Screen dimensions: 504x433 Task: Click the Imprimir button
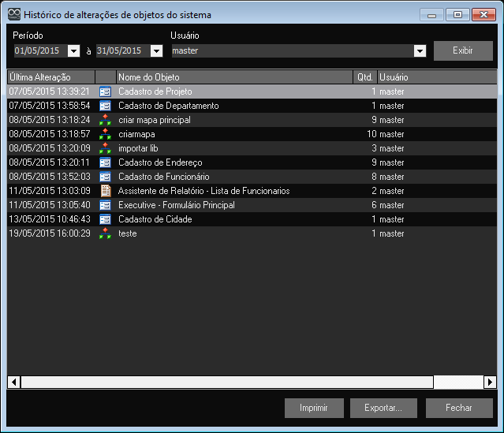tap(314, 408)
